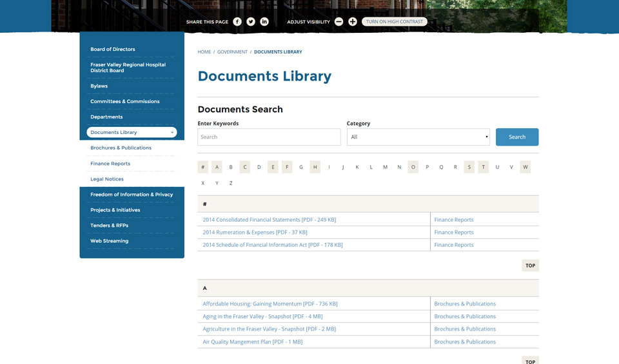Share this page on LinkedIn
Image resolution: width=619 pixels, height=364 pixels.
pyautogui.click(x=264, y=22)
